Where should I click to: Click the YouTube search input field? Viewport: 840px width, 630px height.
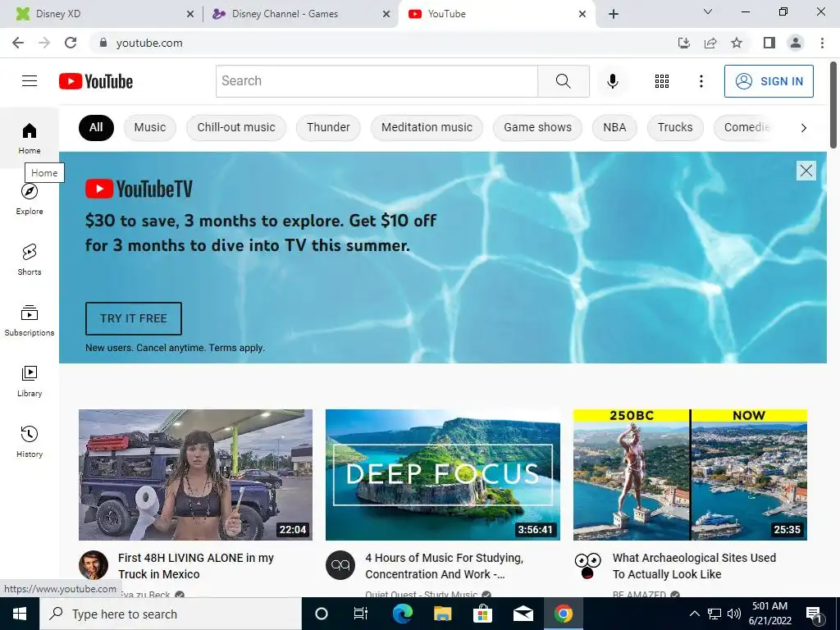(x=377, y=81)
